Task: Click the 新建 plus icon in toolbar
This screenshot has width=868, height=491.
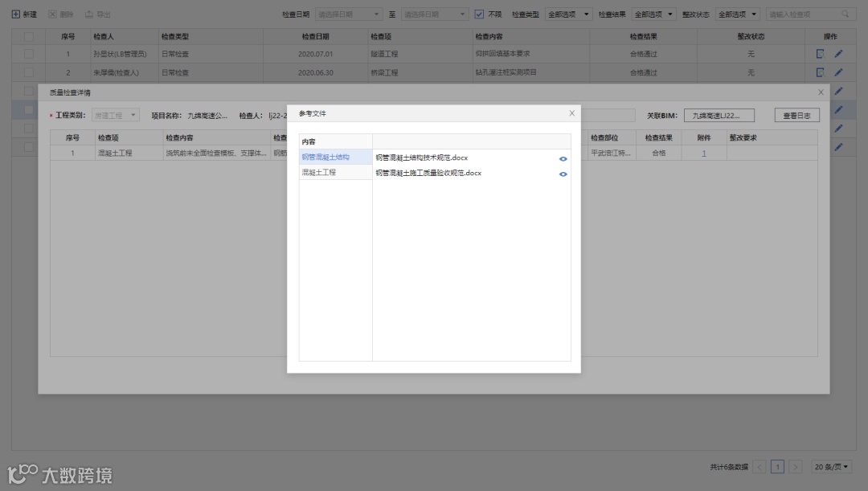Action: click(x=16, y=14)
